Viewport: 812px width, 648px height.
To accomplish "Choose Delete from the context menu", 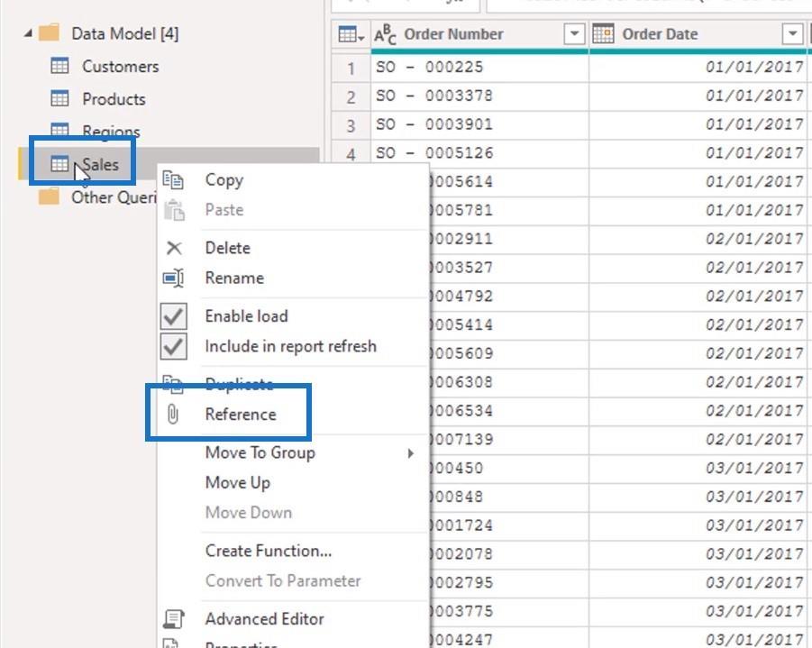I will pos(227,248).
